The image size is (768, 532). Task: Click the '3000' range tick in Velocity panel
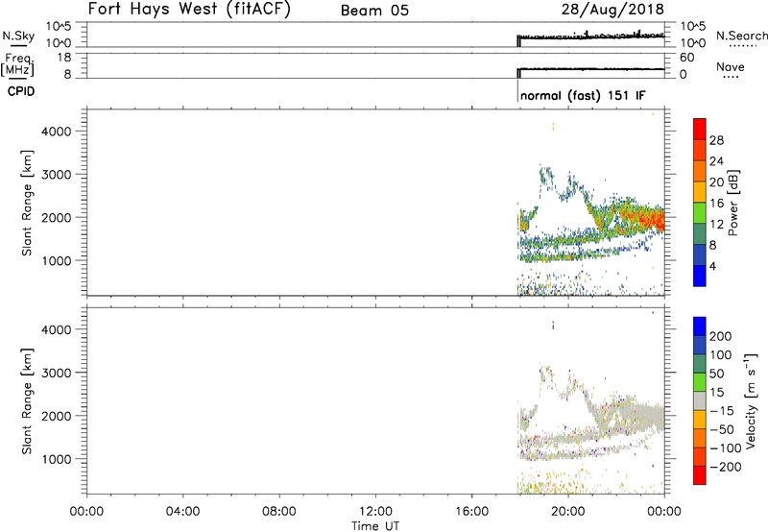[57, 373]
